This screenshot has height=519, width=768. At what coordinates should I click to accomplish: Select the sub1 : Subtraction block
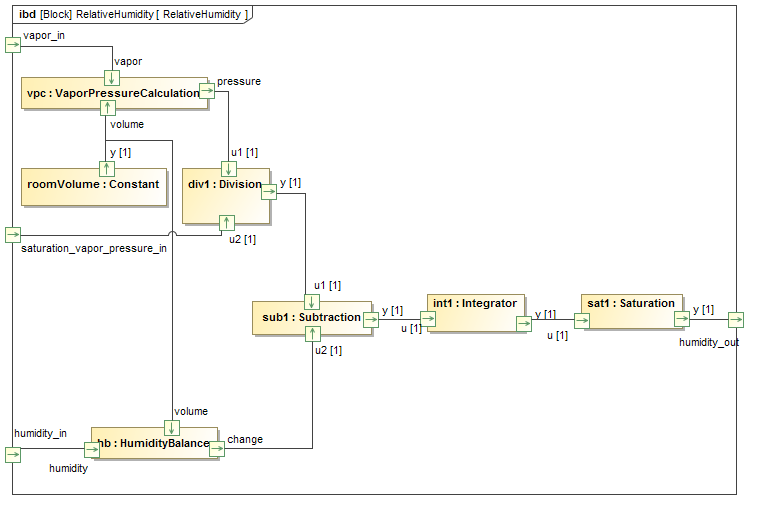pyautogui.click(x=312, y=318)
